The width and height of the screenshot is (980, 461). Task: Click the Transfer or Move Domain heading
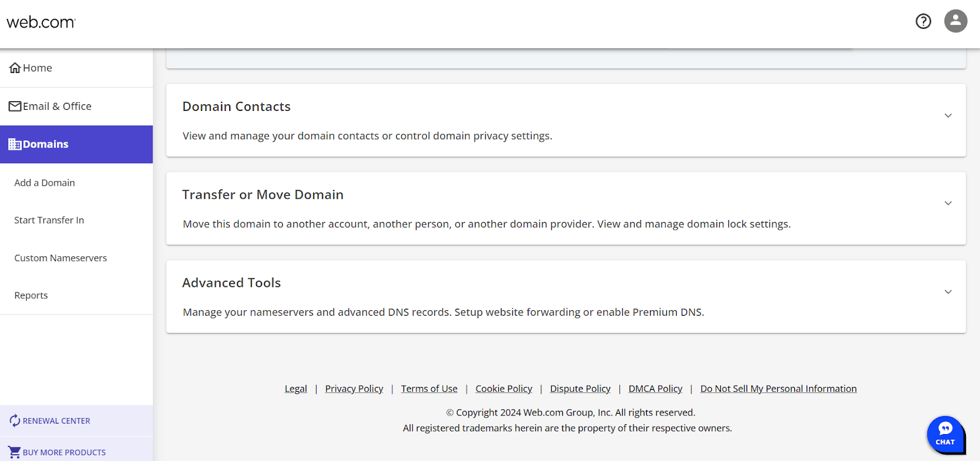[x=263, y=195]
